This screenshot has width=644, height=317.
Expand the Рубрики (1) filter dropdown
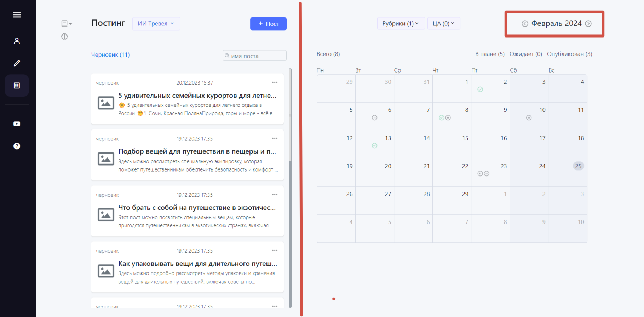click(x=401, y=23)
